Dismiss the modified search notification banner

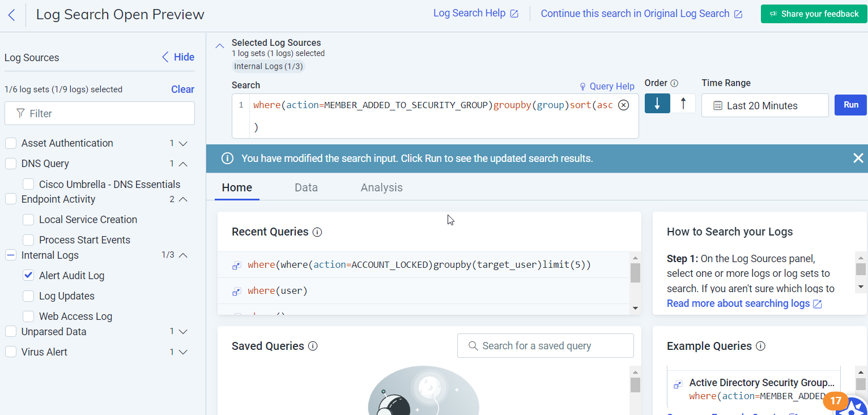(858, 159)
